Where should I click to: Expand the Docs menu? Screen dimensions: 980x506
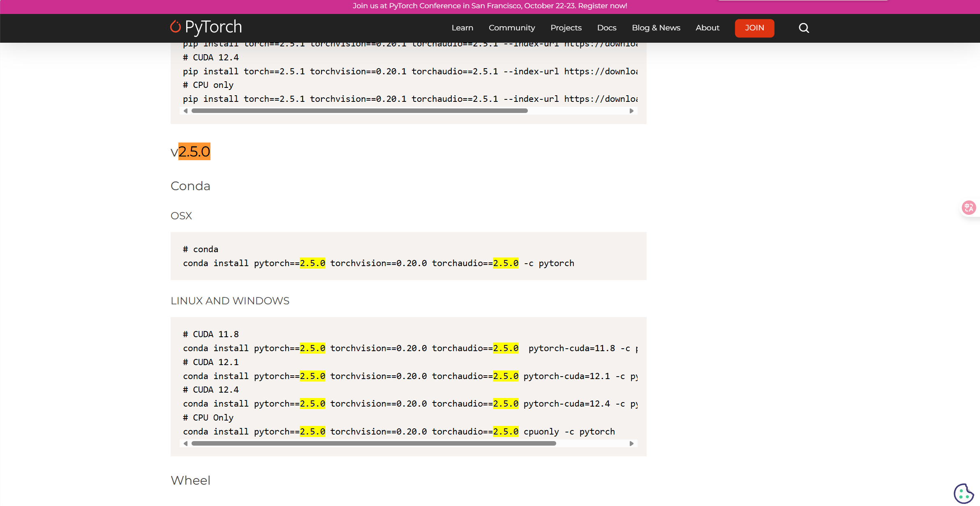pyautogui.click(x=606, y=28)
